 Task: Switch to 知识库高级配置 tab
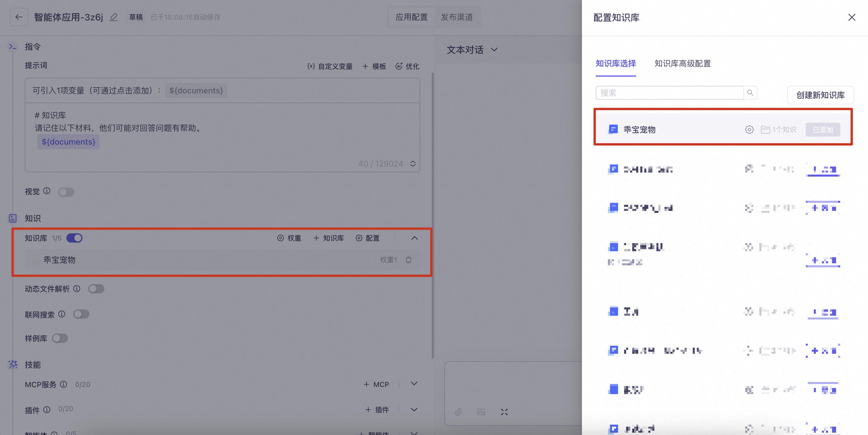coord(682,64)
